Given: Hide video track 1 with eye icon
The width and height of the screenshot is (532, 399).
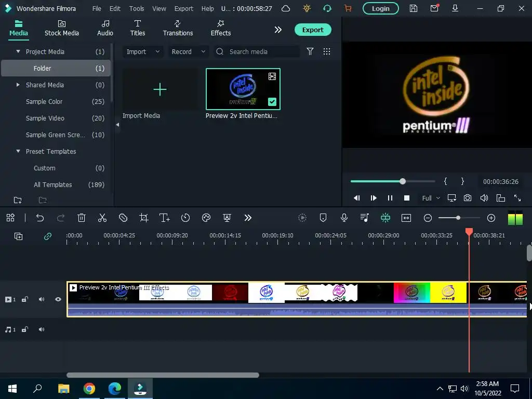Looking at the screenshot, I should (58, 299).
